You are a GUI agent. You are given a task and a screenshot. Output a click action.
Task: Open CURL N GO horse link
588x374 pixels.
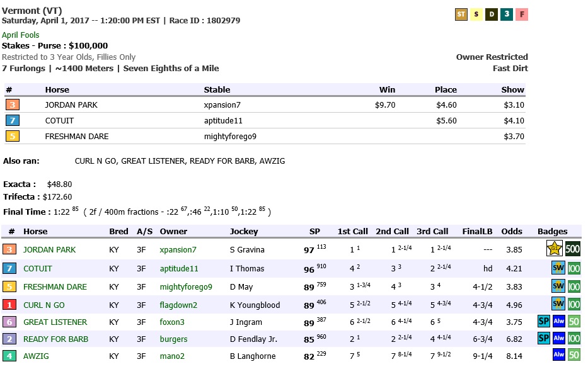point(44,305)
